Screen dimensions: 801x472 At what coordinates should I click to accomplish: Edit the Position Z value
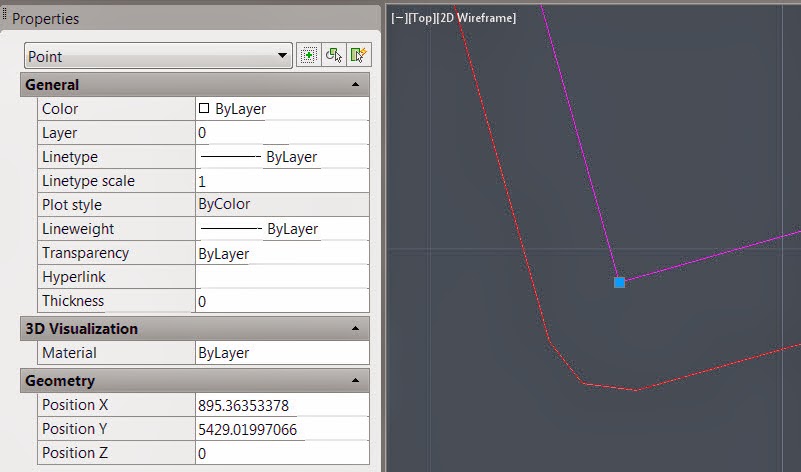pyautogui.click(x=282, y=453)
